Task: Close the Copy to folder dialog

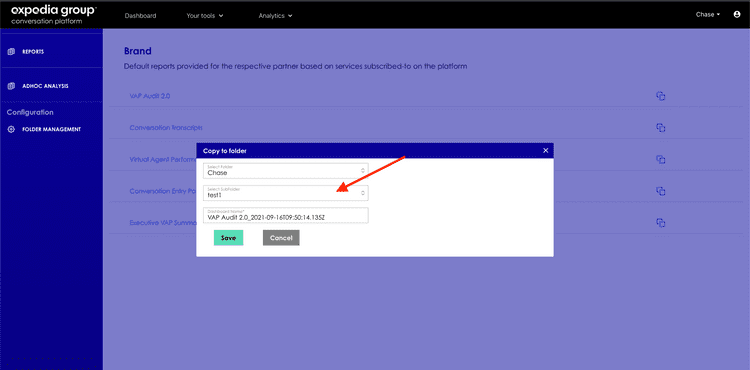Action: click(x=545, y=150)
